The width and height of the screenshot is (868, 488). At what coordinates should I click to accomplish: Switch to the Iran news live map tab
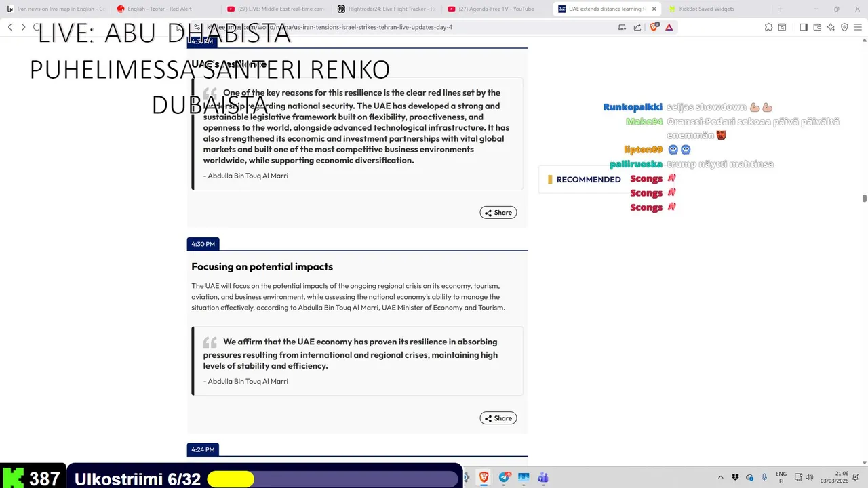[x=56, y=9]
